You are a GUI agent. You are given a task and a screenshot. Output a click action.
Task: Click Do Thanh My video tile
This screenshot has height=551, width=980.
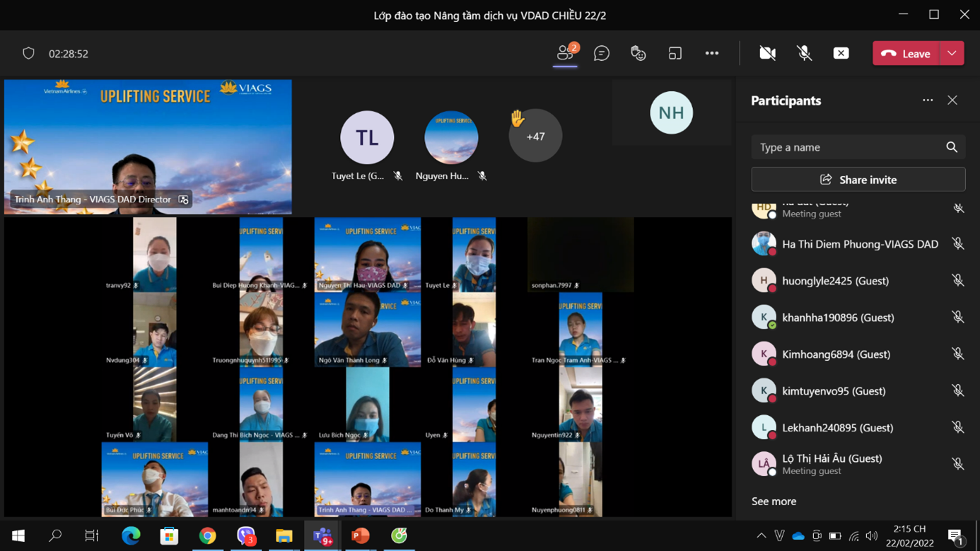tap(474, 480)
